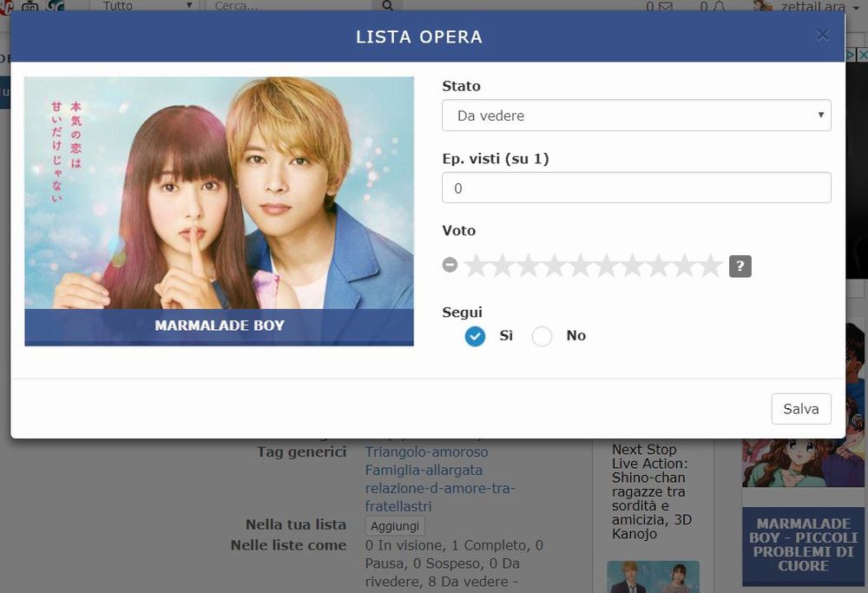Screen dimensions: 868x593
Task: Select the No radio button under Segui
Action: pos(542,336)
